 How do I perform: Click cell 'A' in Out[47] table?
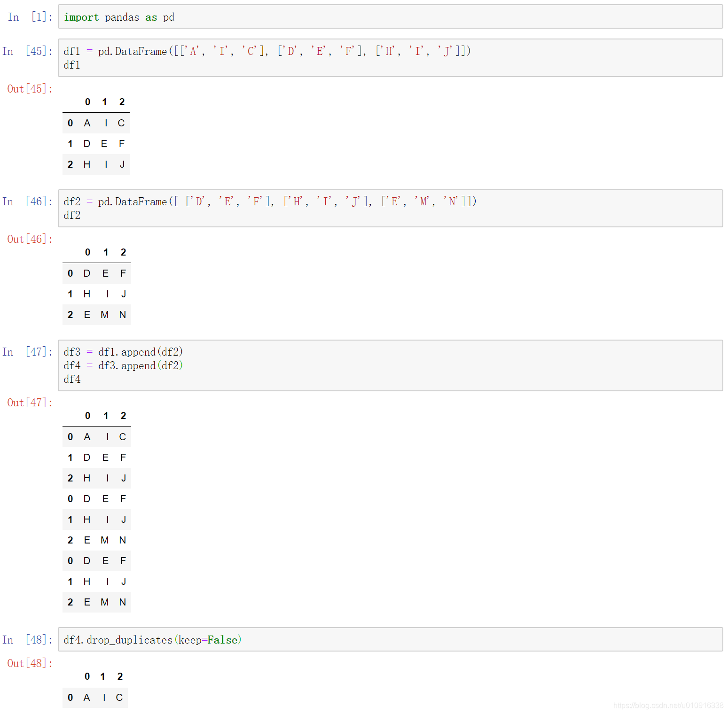point(87,437)
